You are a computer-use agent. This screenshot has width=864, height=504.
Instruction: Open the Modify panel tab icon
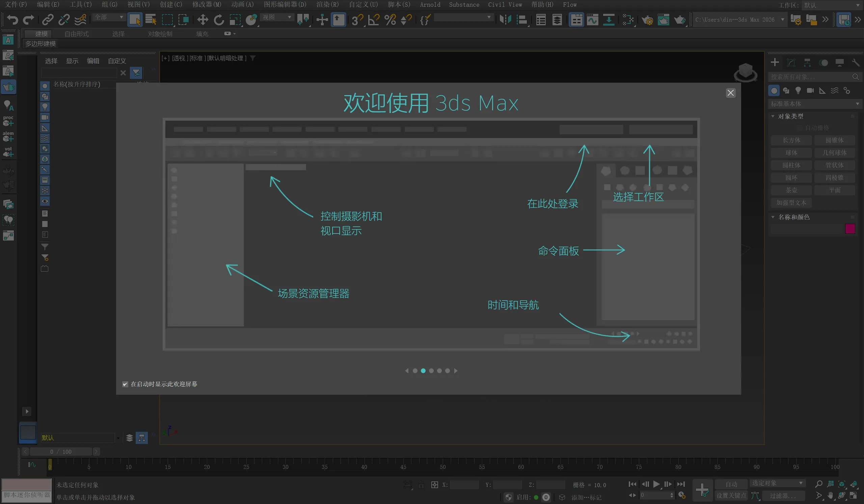(x=791, y=62)
